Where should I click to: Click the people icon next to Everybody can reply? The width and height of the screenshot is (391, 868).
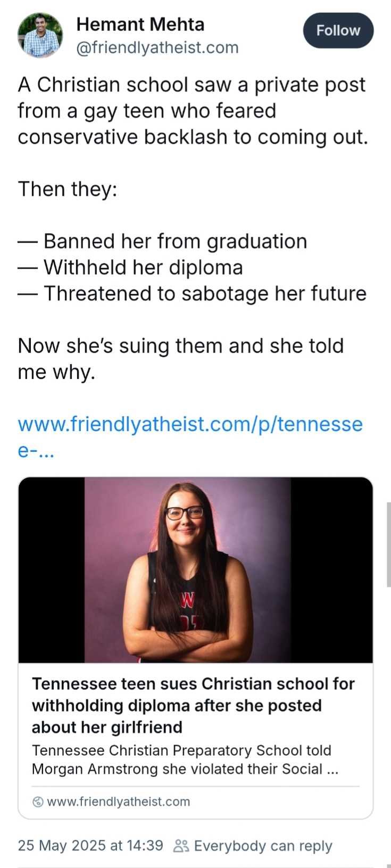pos(181,846)
